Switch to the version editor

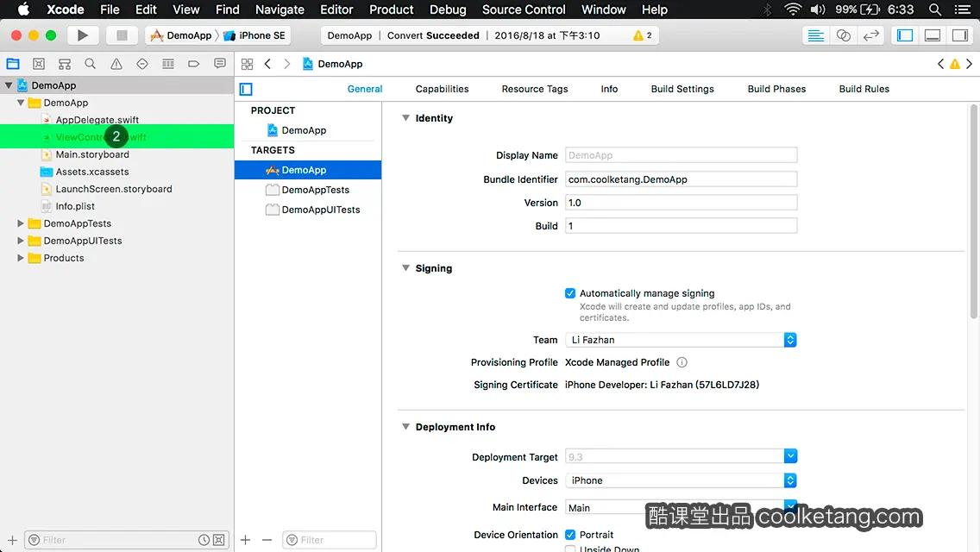coord(870,35)
